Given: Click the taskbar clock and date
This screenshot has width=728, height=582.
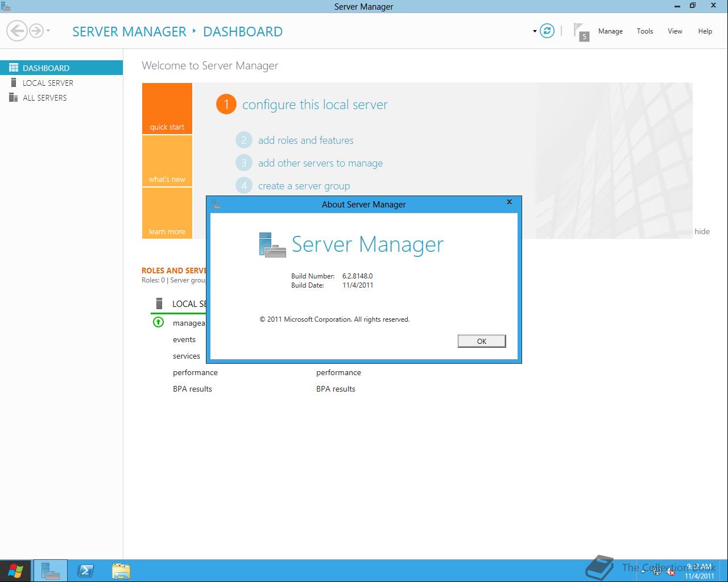Looking at the screenshot, I should (x=700, y=571).
